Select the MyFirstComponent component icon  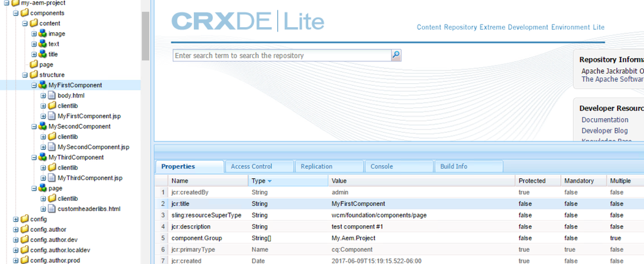coord(43,85)
